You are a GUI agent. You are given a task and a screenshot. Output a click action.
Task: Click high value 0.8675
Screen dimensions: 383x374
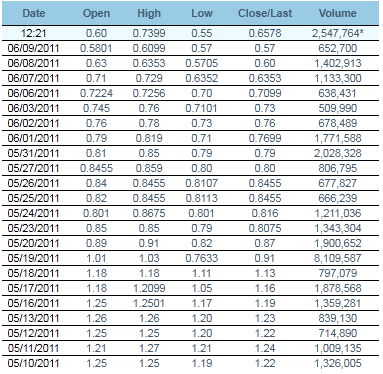pyautogui.click(x=149, y=213)
